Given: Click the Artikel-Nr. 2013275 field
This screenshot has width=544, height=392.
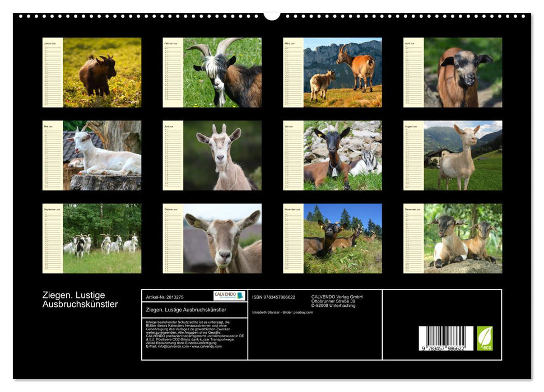Looking at the screenshot, I should click(165, 297).
